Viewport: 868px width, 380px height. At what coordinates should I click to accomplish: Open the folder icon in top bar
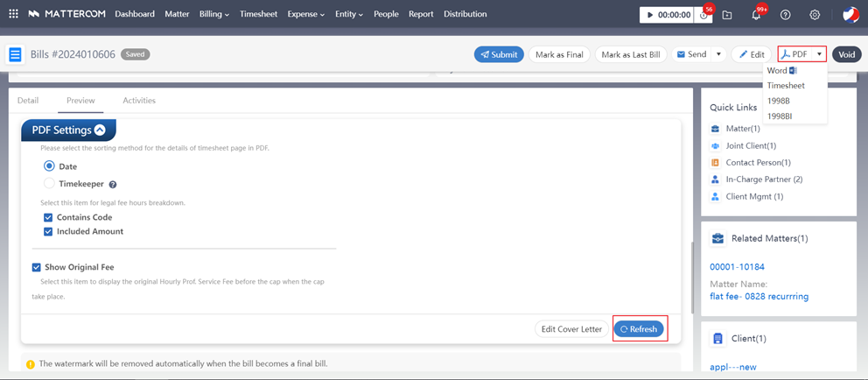[727, 15]
